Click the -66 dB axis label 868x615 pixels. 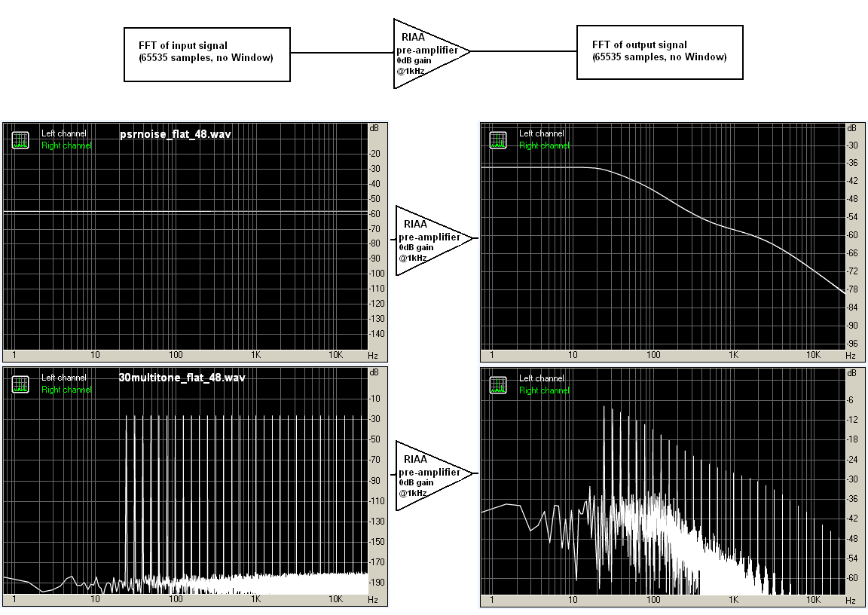pos(852,253)
